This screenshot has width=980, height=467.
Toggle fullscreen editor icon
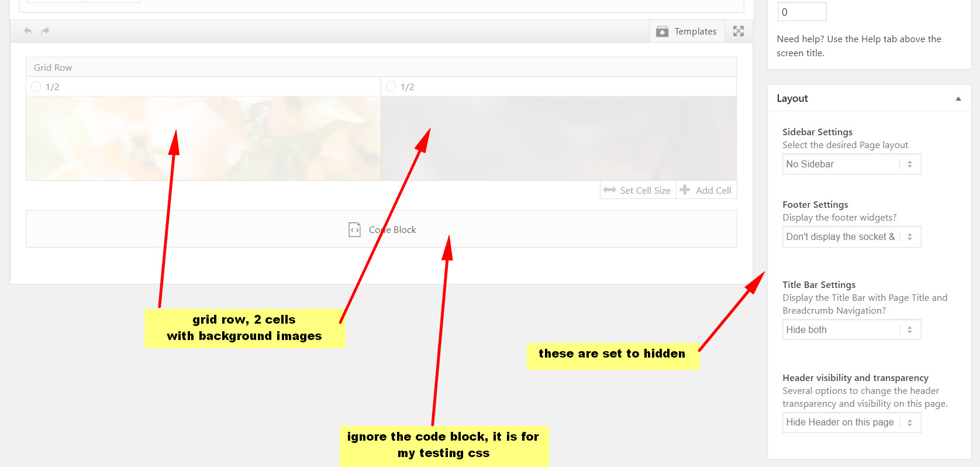pos(739,31)
